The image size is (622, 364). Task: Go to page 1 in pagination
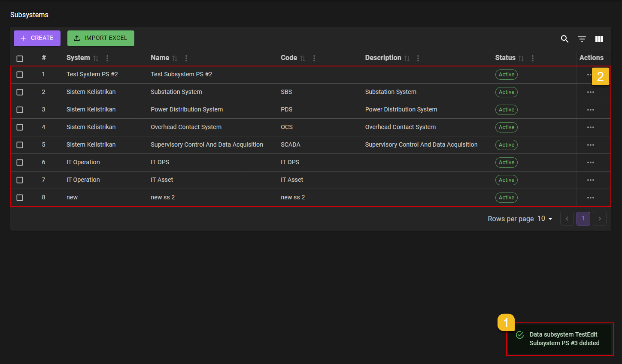[x=583, y=219]
